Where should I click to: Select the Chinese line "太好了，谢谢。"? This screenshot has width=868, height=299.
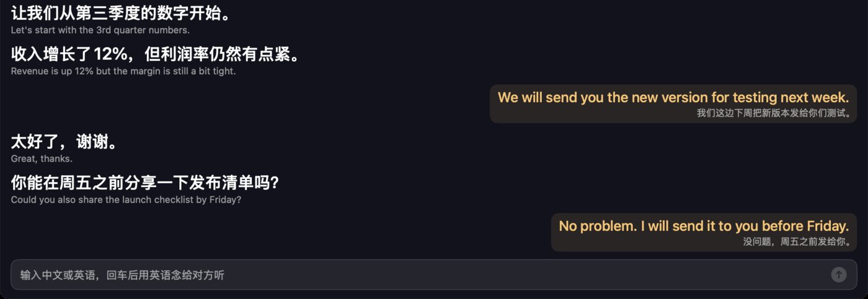coord(64,142)
